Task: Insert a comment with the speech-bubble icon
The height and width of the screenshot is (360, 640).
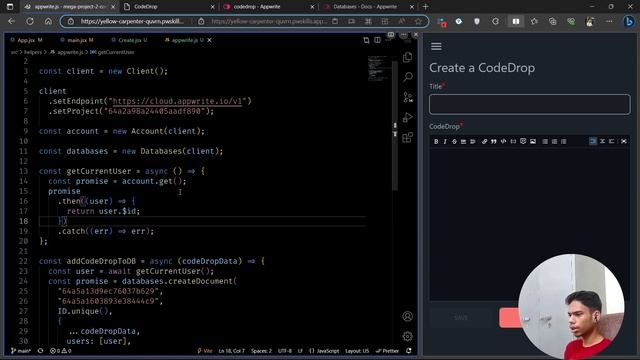Action: coord(523,142)
